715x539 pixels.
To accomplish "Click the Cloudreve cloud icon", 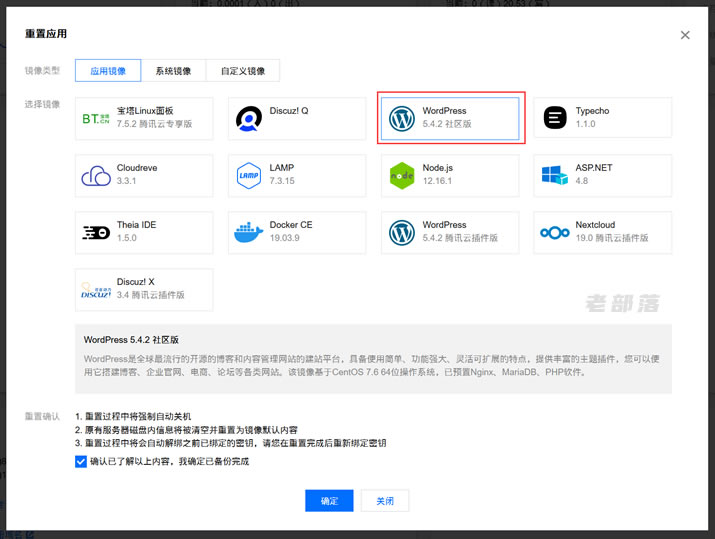I will tap(96, 176).
